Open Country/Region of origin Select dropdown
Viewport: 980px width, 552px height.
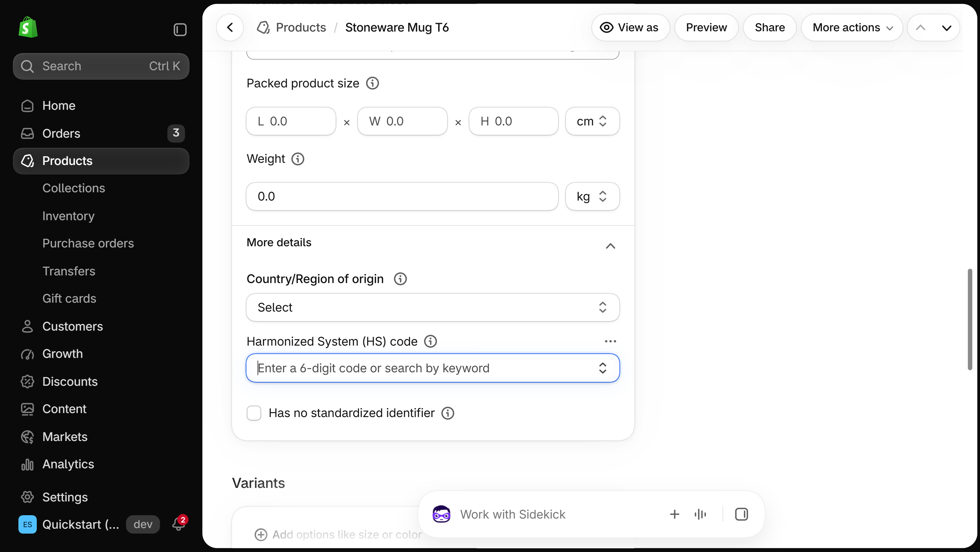433,307
